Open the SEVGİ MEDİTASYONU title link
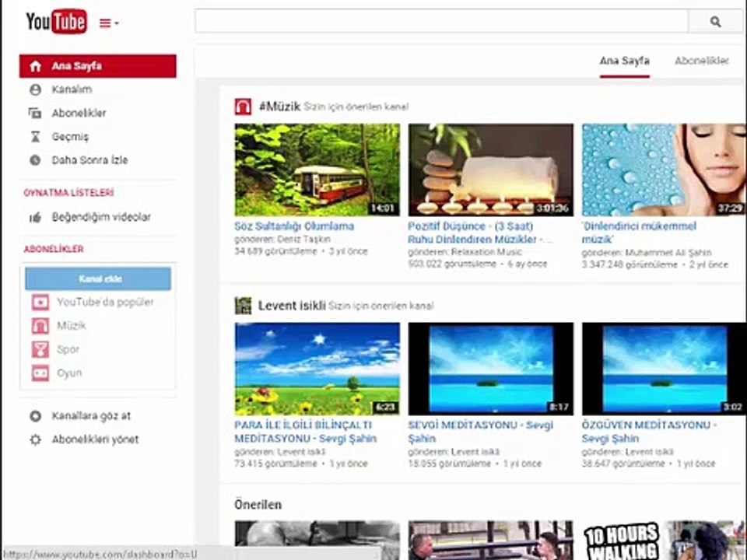This screenshot has width=747, height=560. 480,432
